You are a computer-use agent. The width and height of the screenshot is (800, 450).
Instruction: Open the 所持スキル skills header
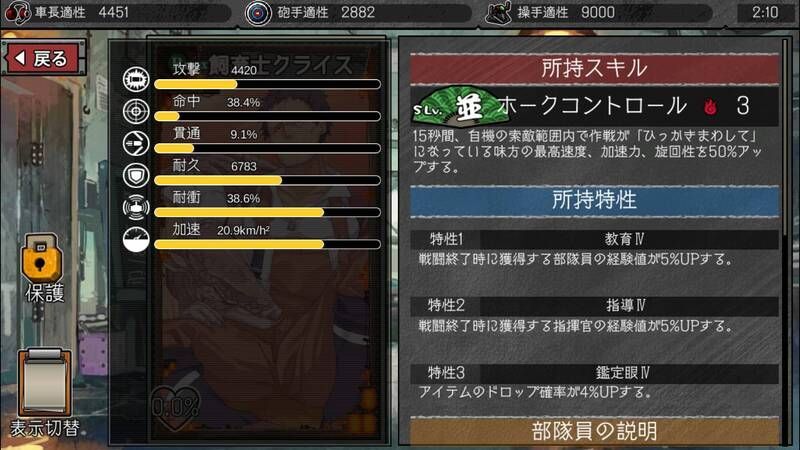click(x=594, y=68)
